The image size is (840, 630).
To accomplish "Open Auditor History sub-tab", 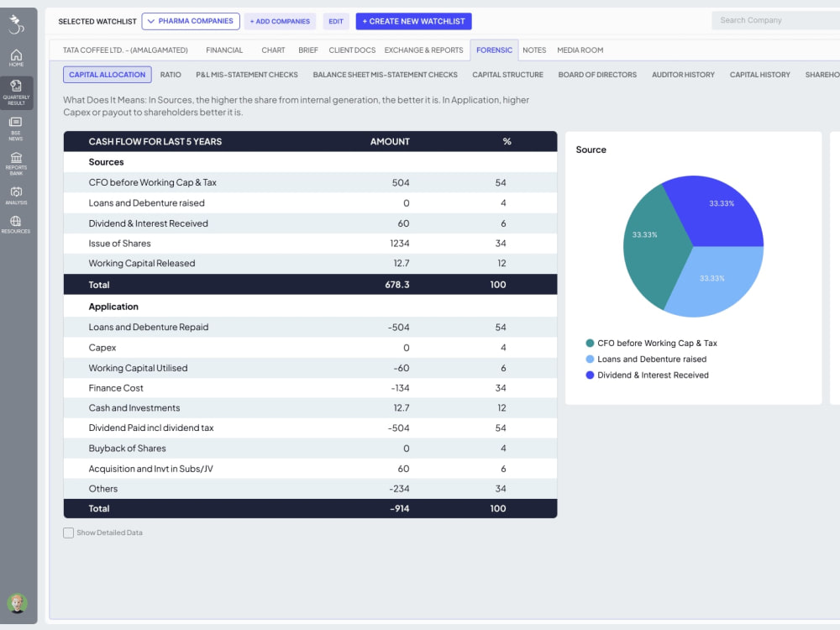I will [x=683, y=75].
